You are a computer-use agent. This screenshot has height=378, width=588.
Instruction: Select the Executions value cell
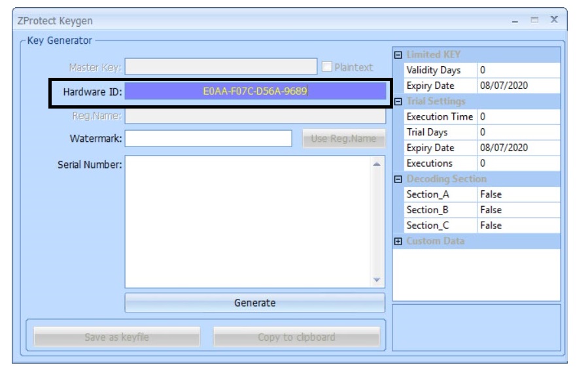[519, 163]
